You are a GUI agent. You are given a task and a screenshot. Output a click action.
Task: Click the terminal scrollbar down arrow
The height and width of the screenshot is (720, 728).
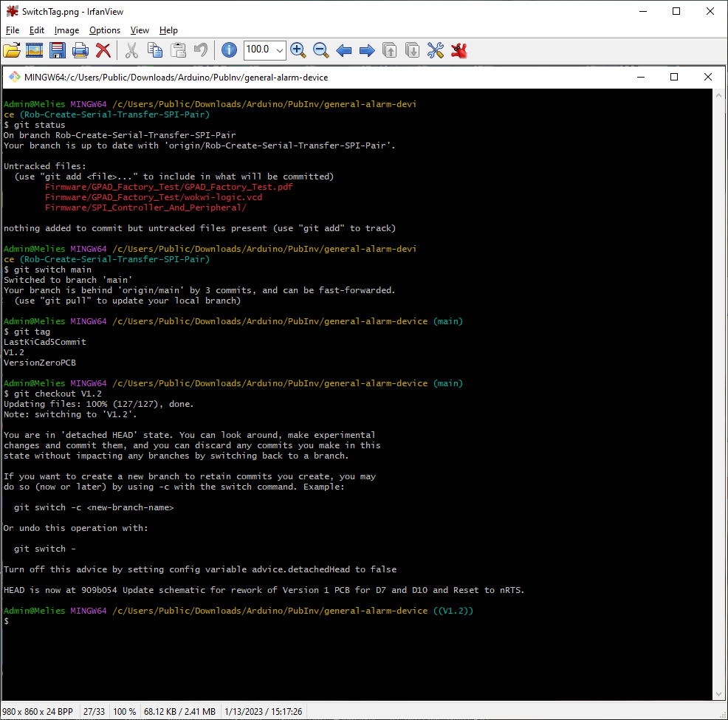click(x=718, y=693)
